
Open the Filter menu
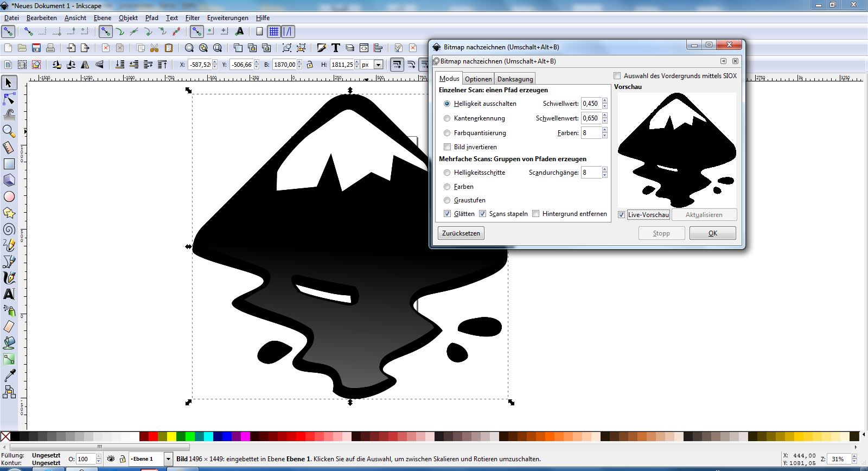pyautogui.click(x=192, y=18)
